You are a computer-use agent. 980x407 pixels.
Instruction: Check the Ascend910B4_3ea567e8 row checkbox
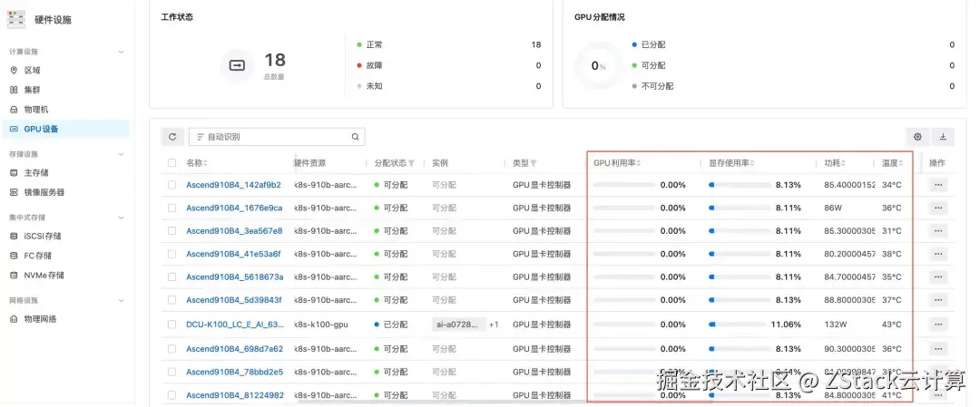coord(171,231)
